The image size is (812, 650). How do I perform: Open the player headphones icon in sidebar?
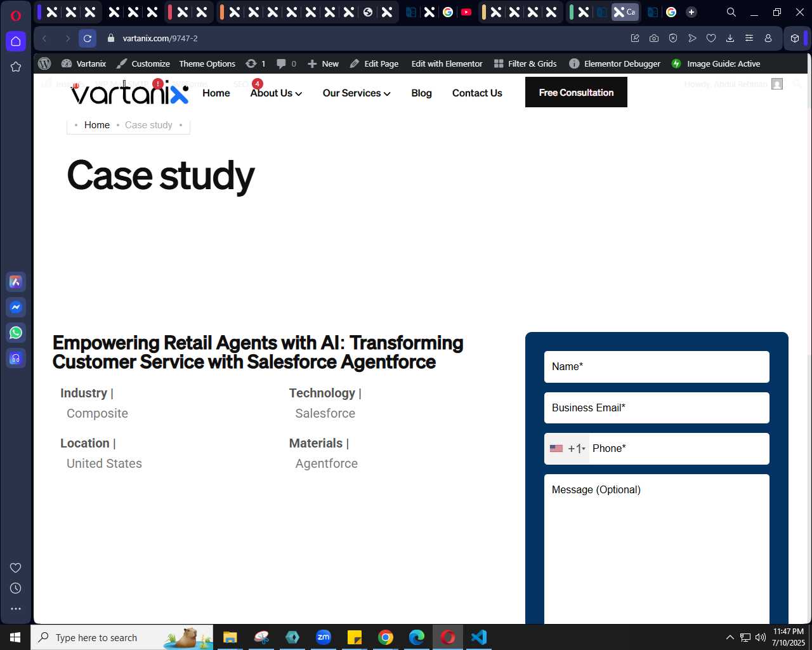(x=16, y=358)
